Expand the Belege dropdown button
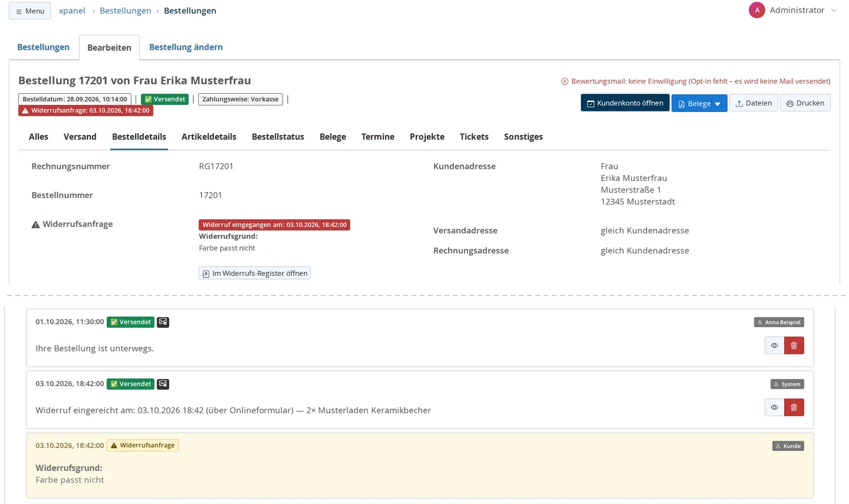 (699, 103)
